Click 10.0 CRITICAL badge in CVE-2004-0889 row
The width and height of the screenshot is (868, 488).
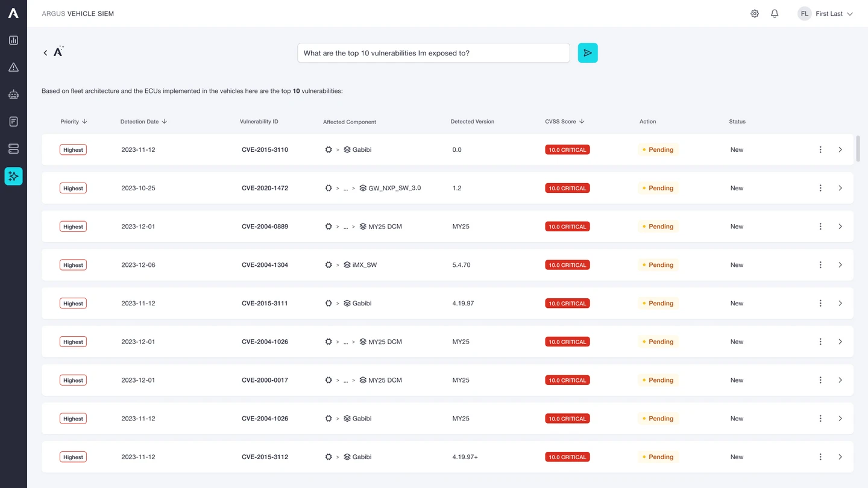point(567,227)
